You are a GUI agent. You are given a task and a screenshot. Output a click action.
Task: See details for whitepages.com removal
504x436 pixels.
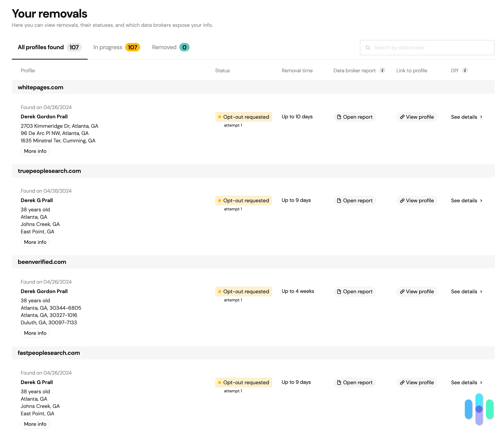467,117
